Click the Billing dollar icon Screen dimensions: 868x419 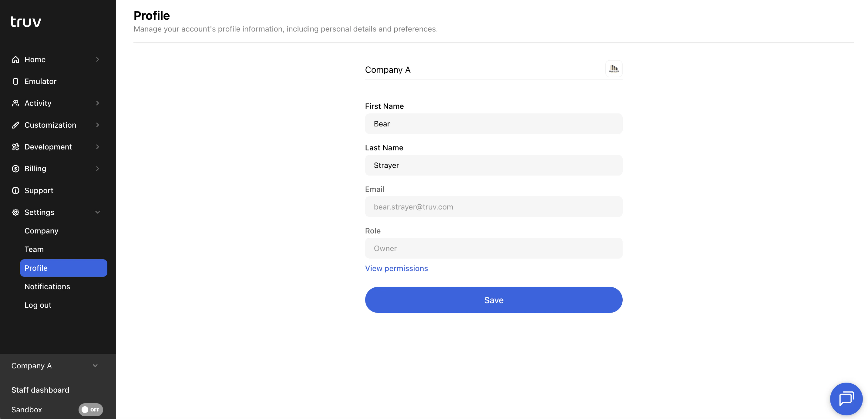pos(15,168)
